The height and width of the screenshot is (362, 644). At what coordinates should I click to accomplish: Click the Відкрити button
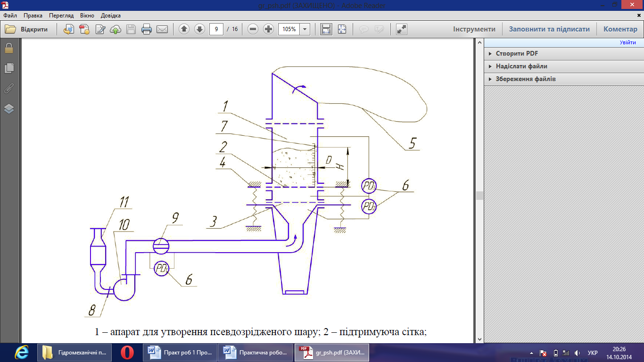point(27,29)
